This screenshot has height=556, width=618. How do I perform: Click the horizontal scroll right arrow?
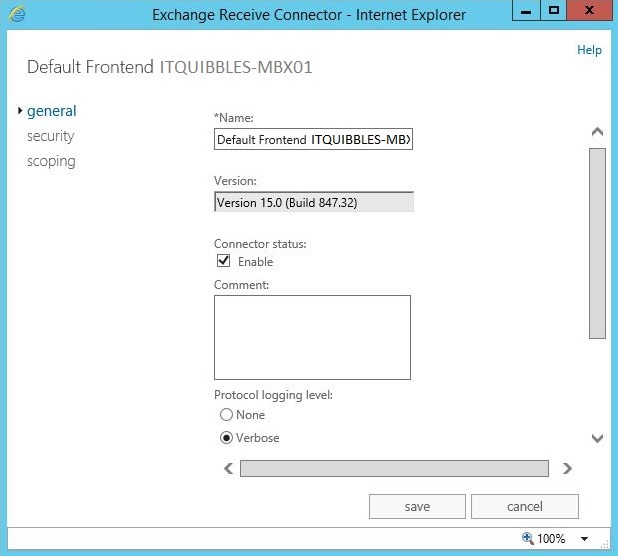coord(567,469)
